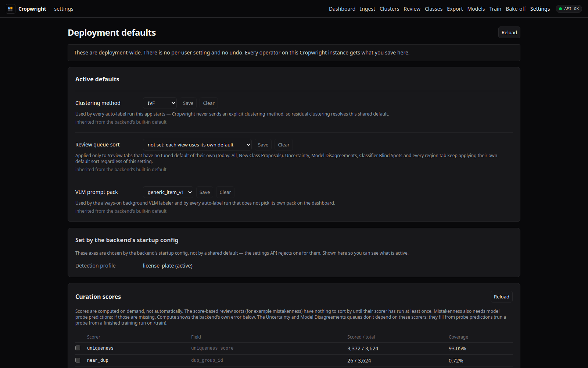Clear the Review queue sort setting
Viewport: 588px width, 368px height.
coord(284,145)
